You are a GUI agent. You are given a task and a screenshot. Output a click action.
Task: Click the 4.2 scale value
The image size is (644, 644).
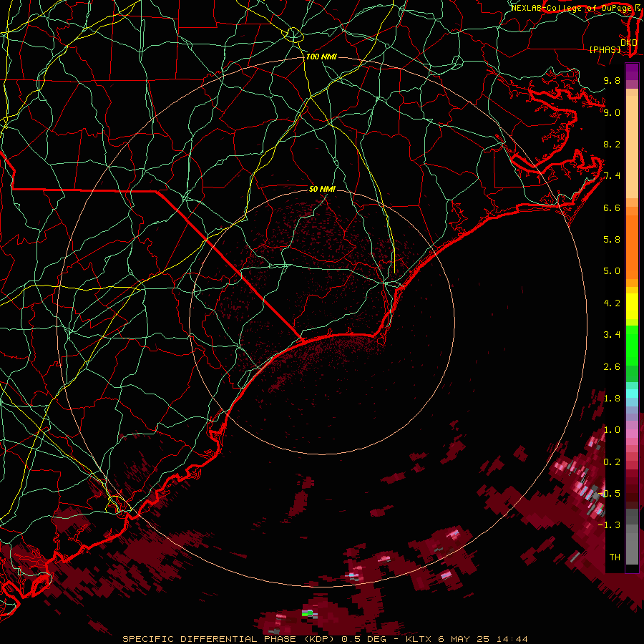[612, 303]
